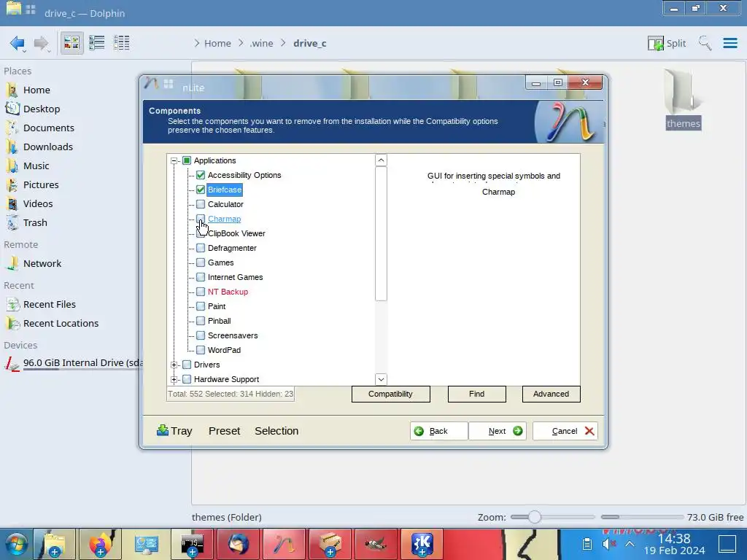Open clipboard tray icon

[587, 544]
